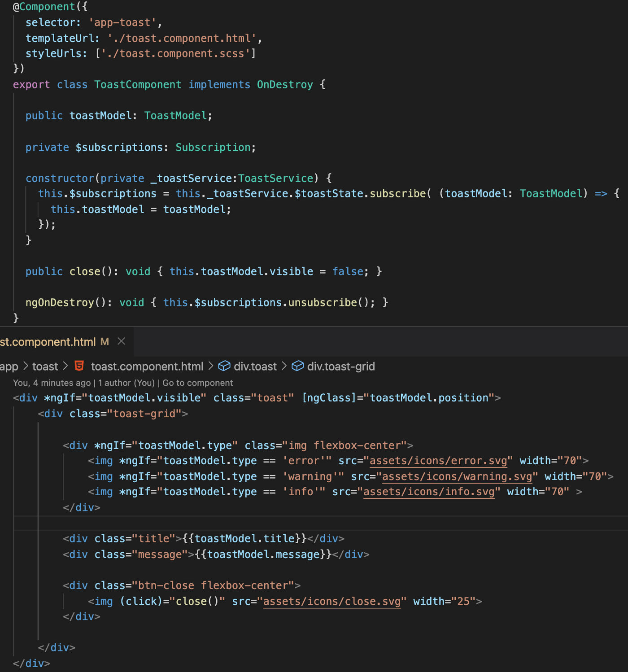The height and width of the screenshot is (672, 628).
Task: Click '{{toastModel.title}}' interpolation
Action: 244,538
